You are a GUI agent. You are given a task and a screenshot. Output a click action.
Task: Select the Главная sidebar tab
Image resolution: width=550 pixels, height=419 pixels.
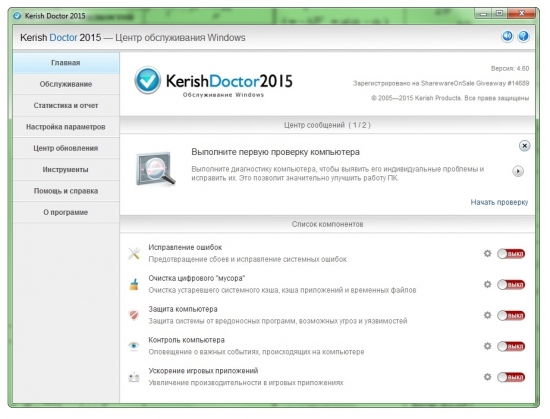pyautogui.click(x=66, y=63)
